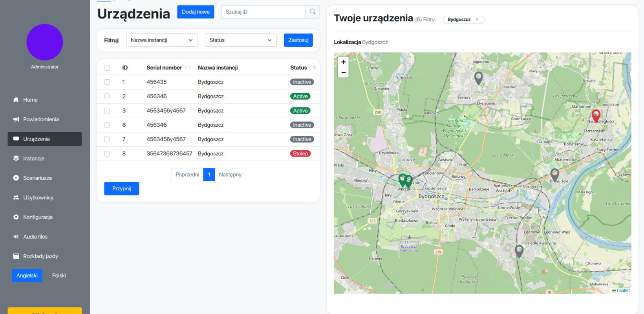Toggle the select-all checkbox in table header
The image size is (644, 314).
click(107, 68)
